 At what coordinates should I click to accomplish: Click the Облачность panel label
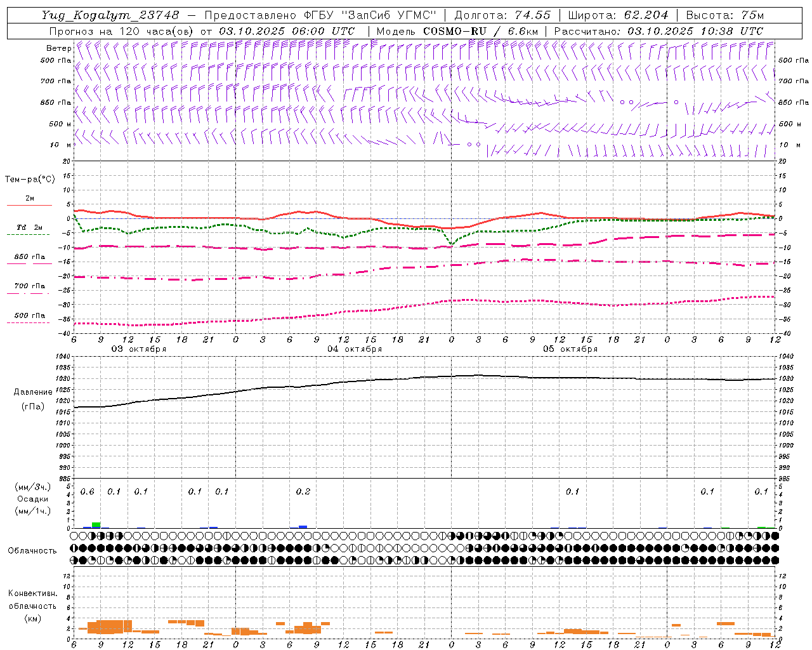[x=32, y=550]
